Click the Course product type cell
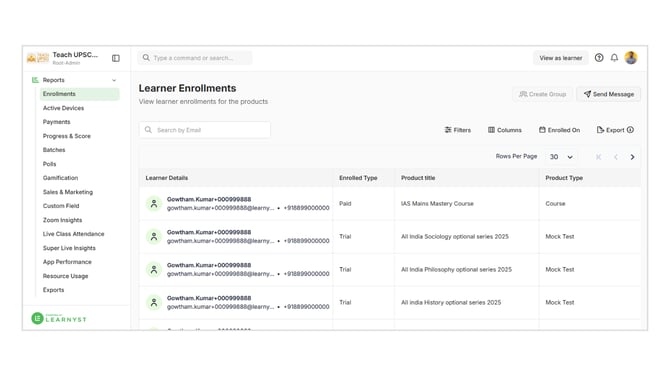Screen dimensions: 670x376 tap(555, 204)
